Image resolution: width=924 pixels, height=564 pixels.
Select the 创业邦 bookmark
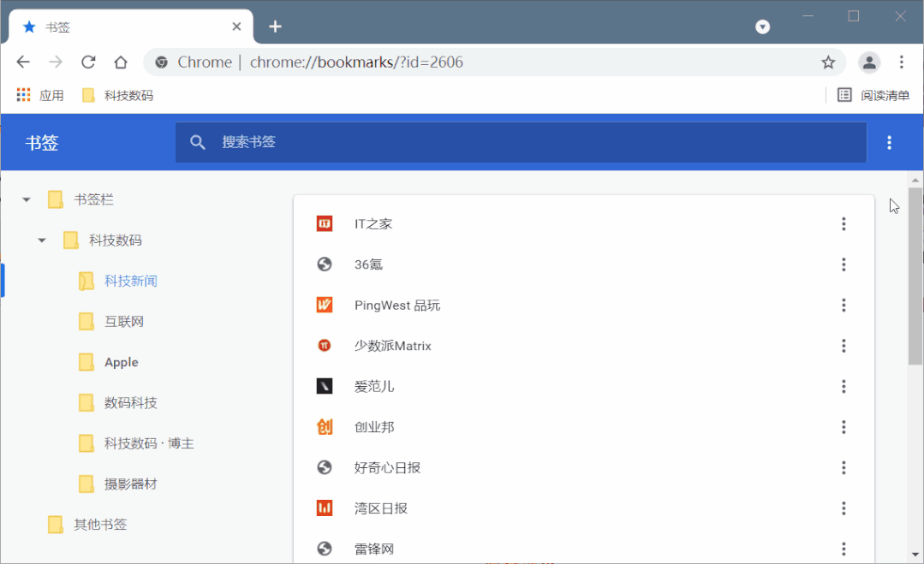583,427
